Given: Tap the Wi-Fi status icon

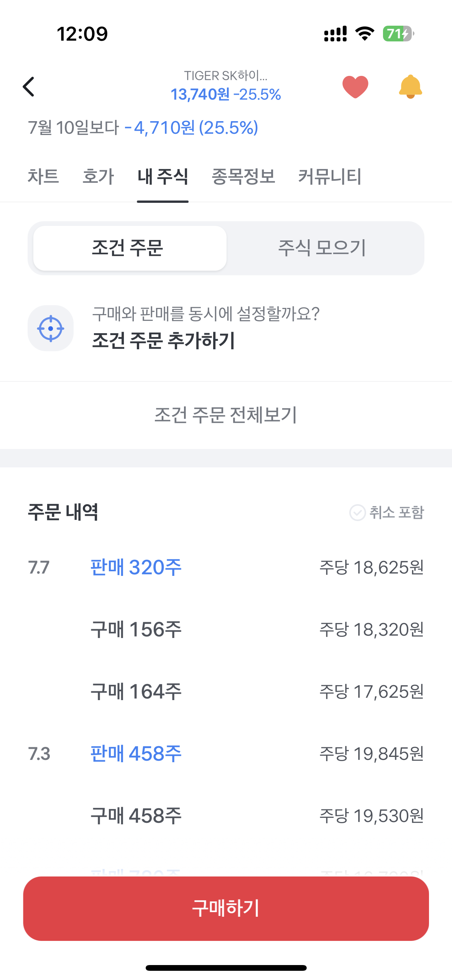Looking at the screenshot, I should pos(365,34).
